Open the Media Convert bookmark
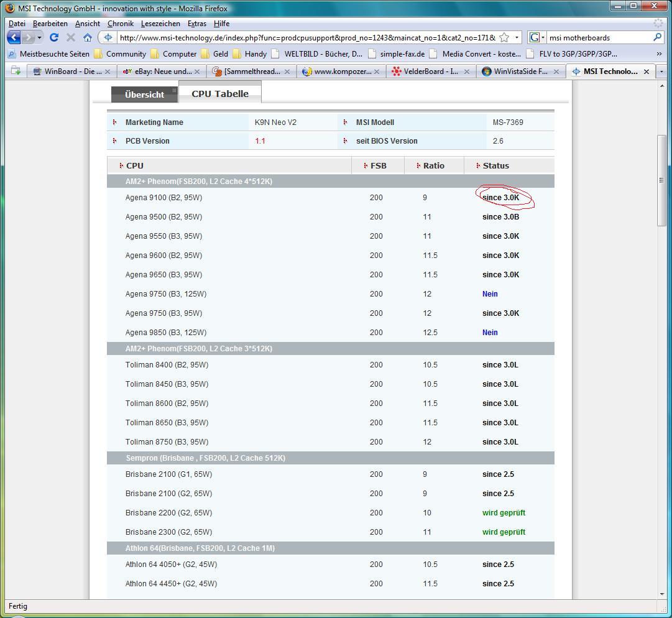 [476, 54]
